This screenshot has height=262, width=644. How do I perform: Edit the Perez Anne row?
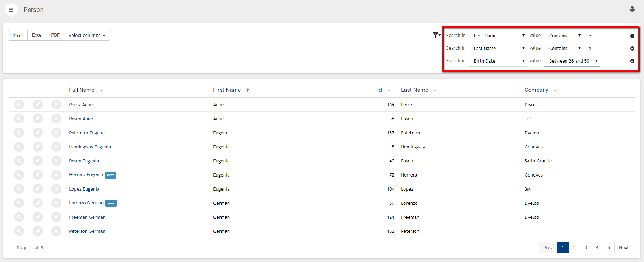click(x=38, y=104)
